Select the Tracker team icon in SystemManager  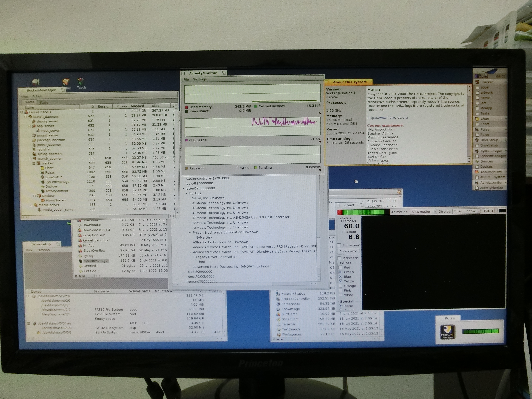tap(38, 163)
